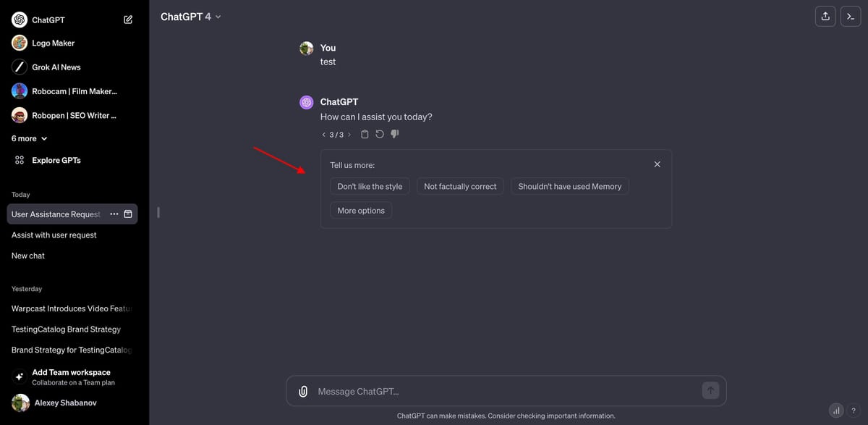Expand the 6 more GPTs list
The height and width of the screenshot is (425, 868).
point(27,138)
